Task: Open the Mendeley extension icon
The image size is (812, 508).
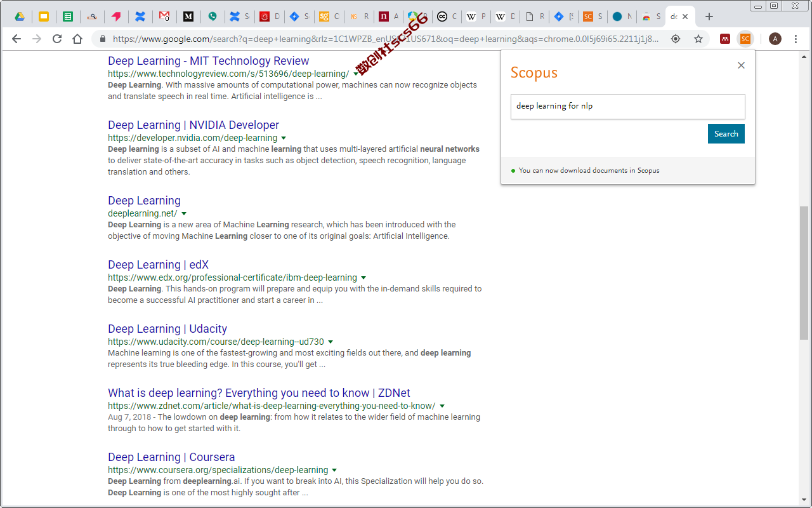Action: 725,39
